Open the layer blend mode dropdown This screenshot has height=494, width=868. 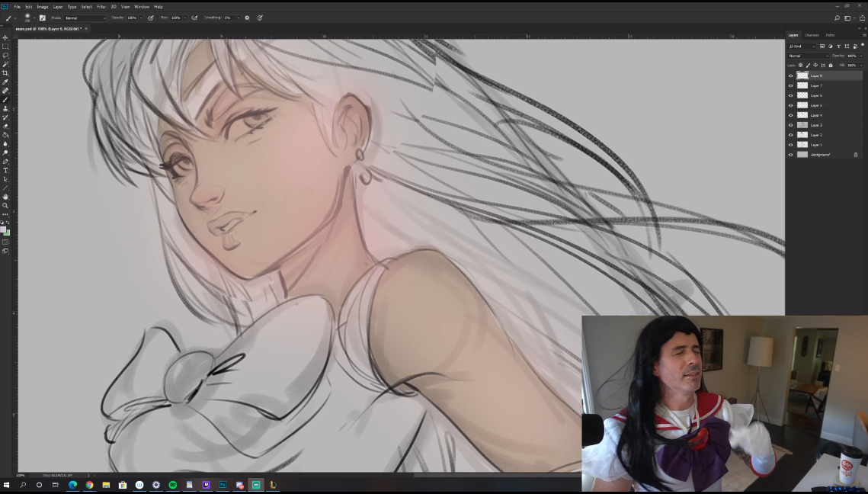(809, 56)
